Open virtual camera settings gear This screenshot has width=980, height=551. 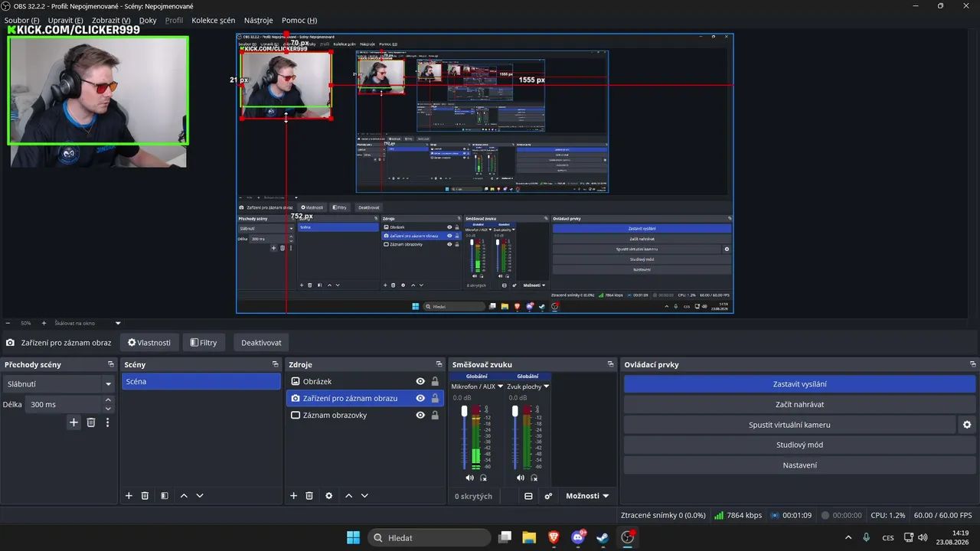pyautogui.click(x=967, y=425)
